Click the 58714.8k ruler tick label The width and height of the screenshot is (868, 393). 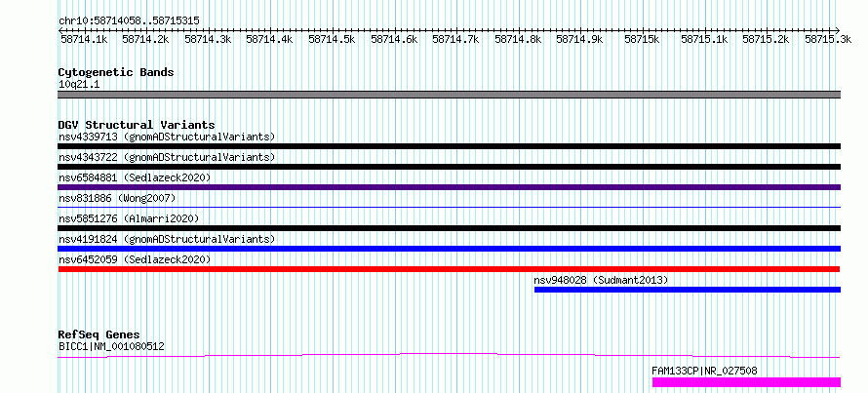[x=518, y=40]
